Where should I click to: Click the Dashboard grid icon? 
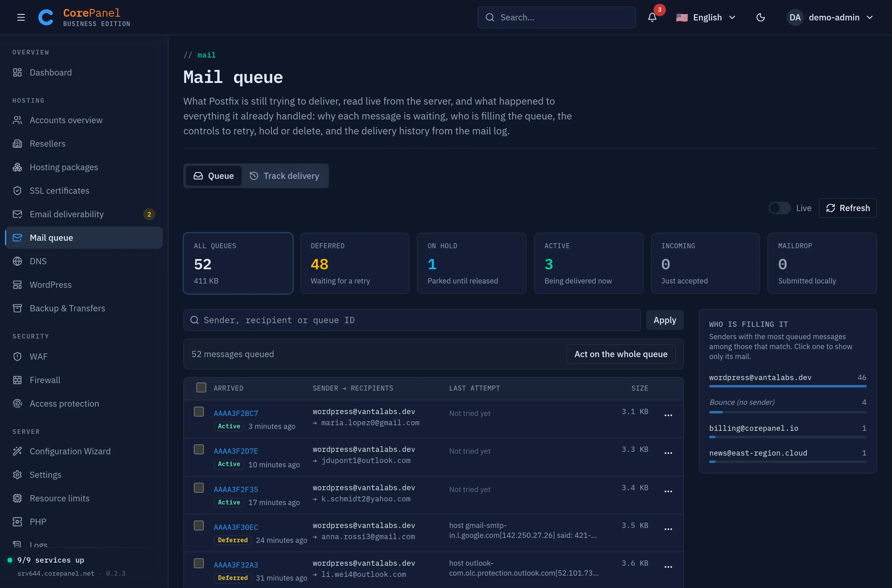(x=17, y=72)
